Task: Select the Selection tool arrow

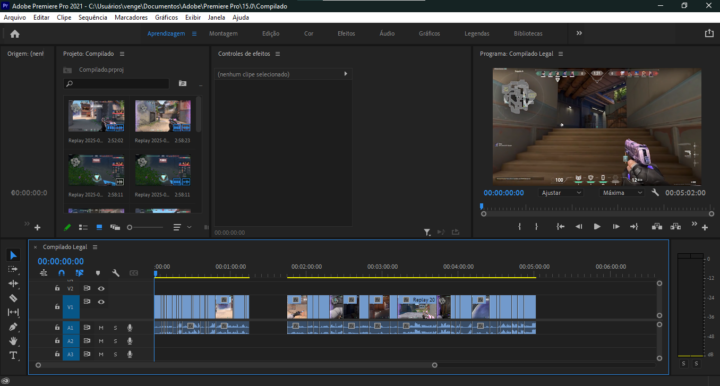Action: tap(13, 255)
